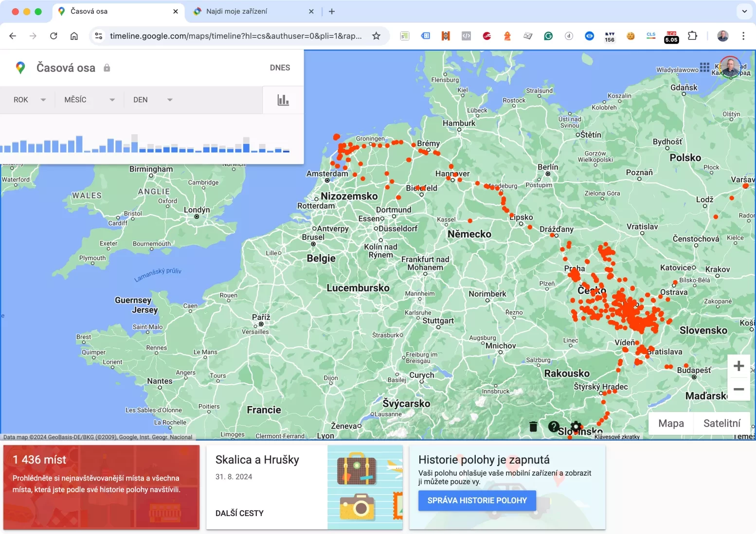756x534 pixels.
Task: Zoom out on the map
Action: click(738, 389)
